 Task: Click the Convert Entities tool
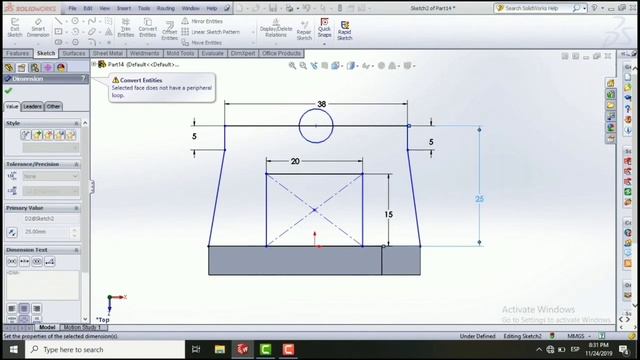(147, 28)
